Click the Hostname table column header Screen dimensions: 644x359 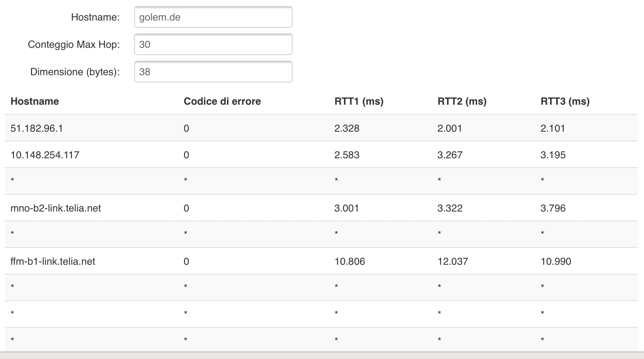click(x=35, y=101)
